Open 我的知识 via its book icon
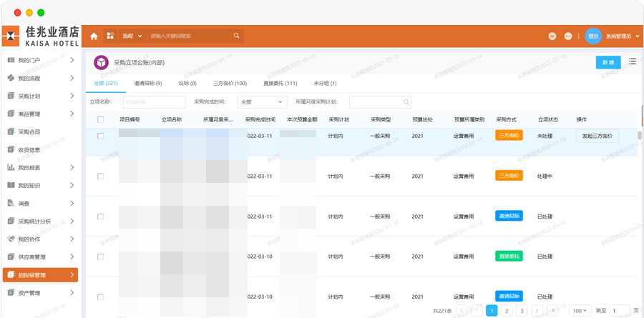The width and height of the screenshot is (644, 318). point(11,185)
